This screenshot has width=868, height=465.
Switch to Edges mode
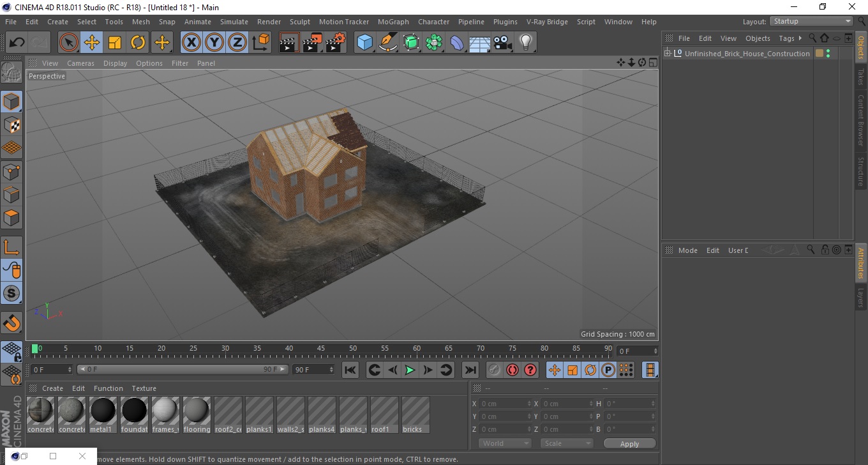(x=11, y=194)
